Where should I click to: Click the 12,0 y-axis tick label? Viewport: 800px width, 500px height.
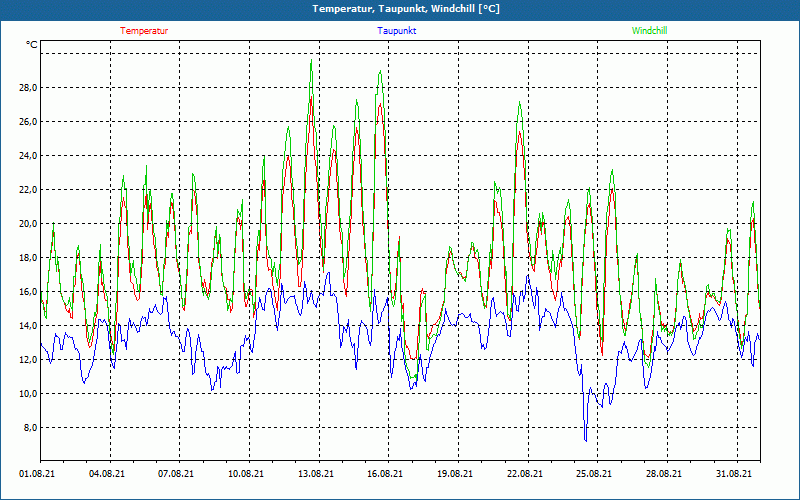tap(27, 360)
